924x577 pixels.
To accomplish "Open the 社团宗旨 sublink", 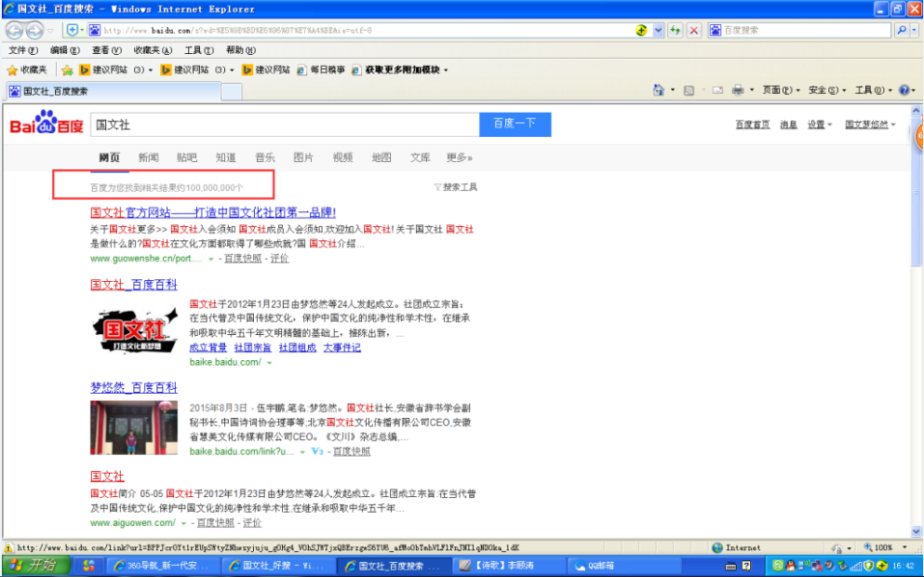I will click(x=253, y=348).
